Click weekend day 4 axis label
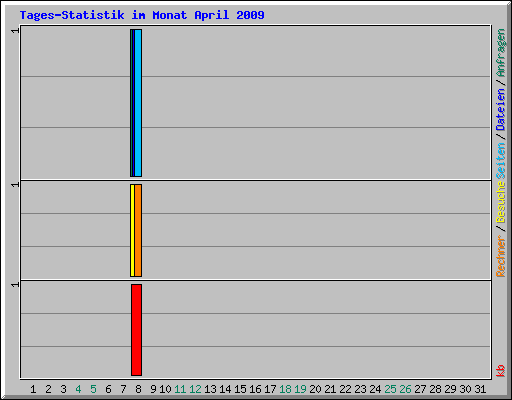 [78, 389]
